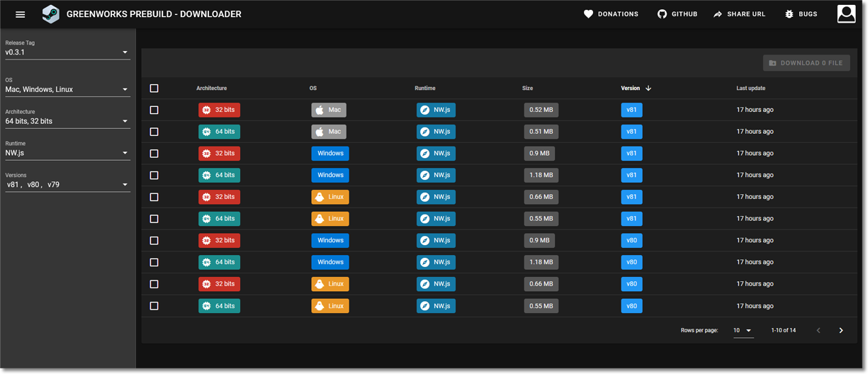The image size is (868, 374).
Task: Check the 32 bits Windows v81 row
Action: (x=154, y=154)
